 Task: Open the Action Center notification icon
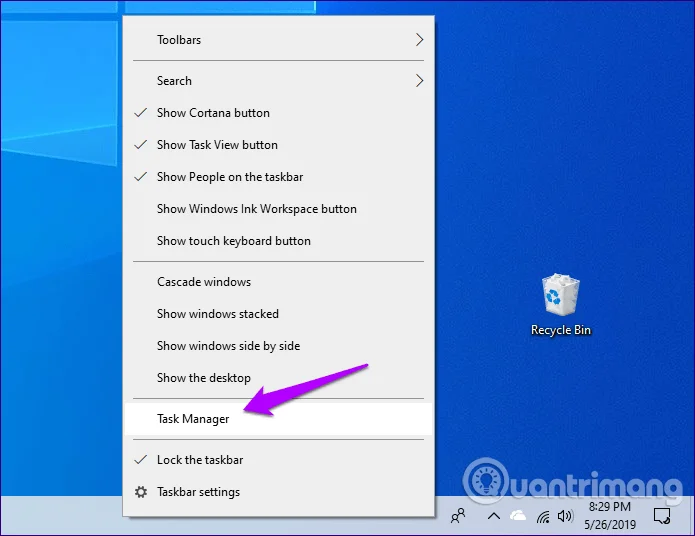pyautogui.click(x=662, y=516)
